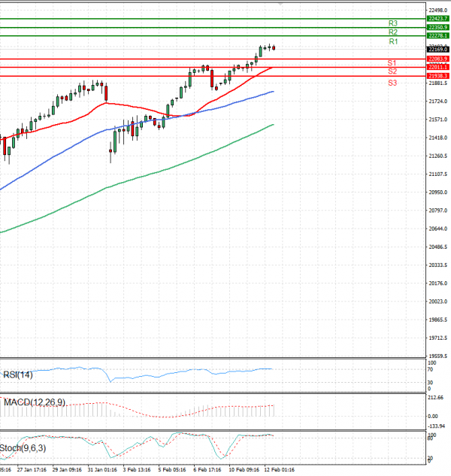Click the 21881.5 price axis value
451x476 pixels.
438,83
